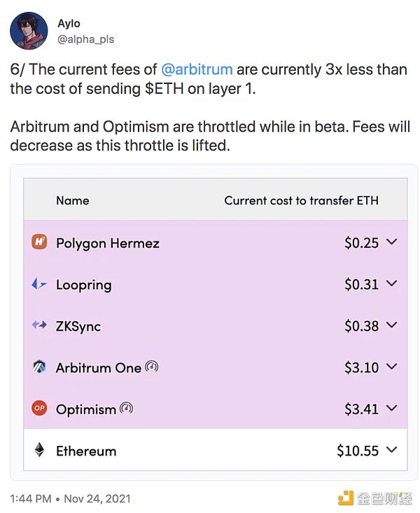420x513 pixels.
Task: Click the Polygon Hermez logo icon
Action: click(x=39, y=242)
